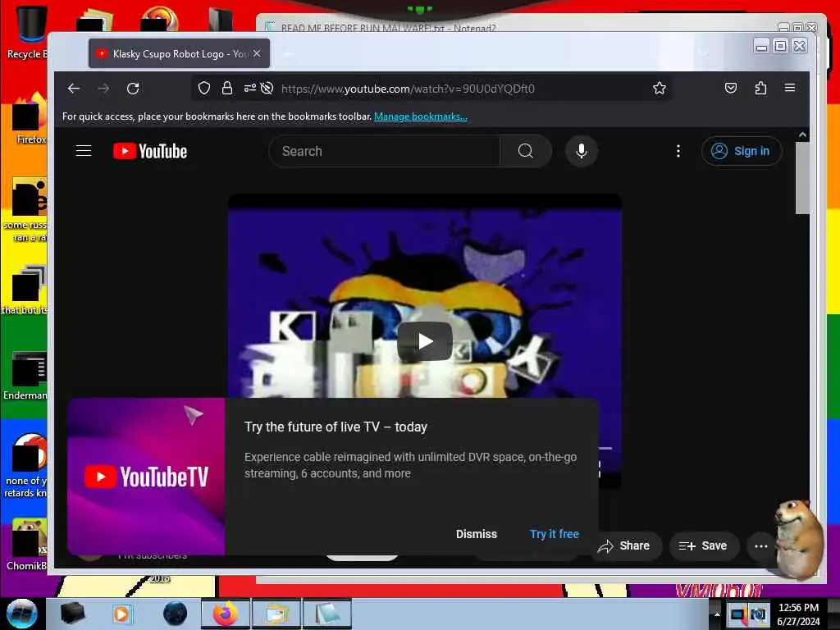Reload the YouTube page

tap(133, 89)
